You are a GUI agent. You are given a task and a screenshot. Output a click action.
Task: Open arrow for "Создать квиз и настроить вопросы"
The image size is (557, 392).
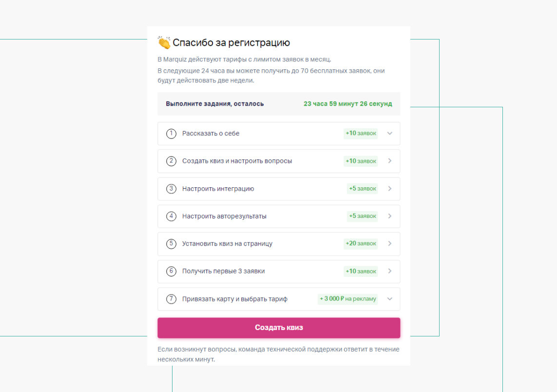click(x=389, y=161)
